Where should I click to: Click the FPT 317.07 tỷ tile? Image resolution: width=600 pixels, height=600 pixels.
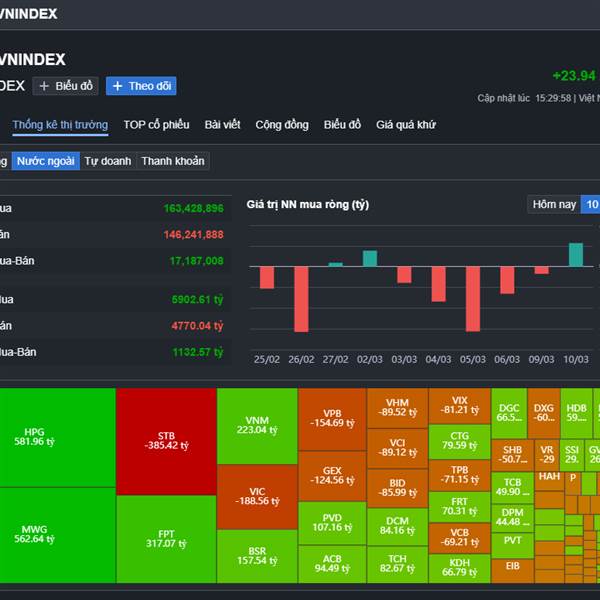[166, 540]
